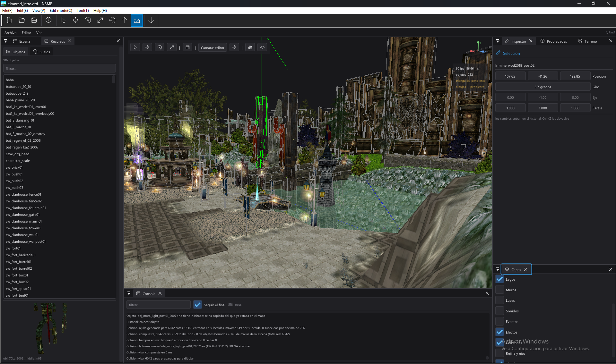Activate the scale tool in the main toolbar

[x=100, y=21]
